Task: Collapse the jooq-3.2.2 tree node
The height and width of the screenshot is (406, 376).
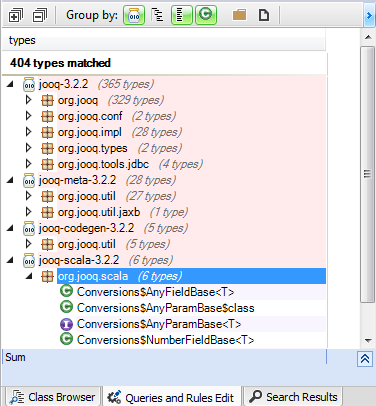Action: pyautogui.click(x=10, y=84)
